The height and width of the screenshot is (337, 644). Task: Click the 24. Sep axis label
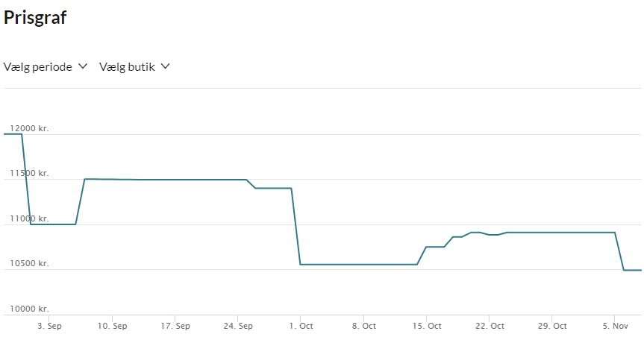237,326
